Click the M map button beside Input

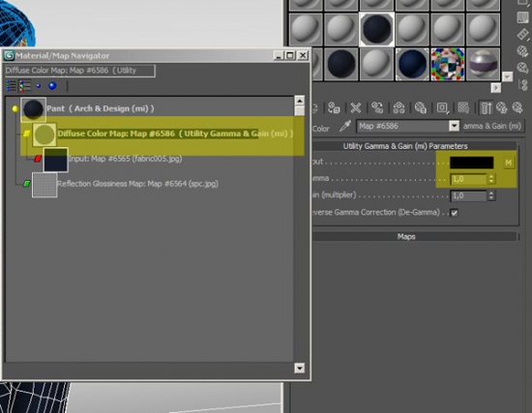point(508,162)
